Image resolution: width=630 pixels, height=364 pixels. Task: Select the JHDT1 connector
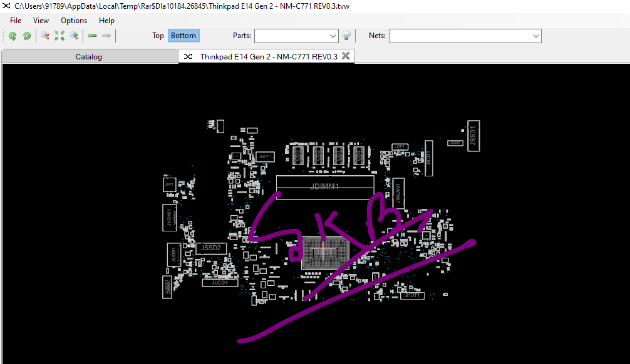click(412, 295)
